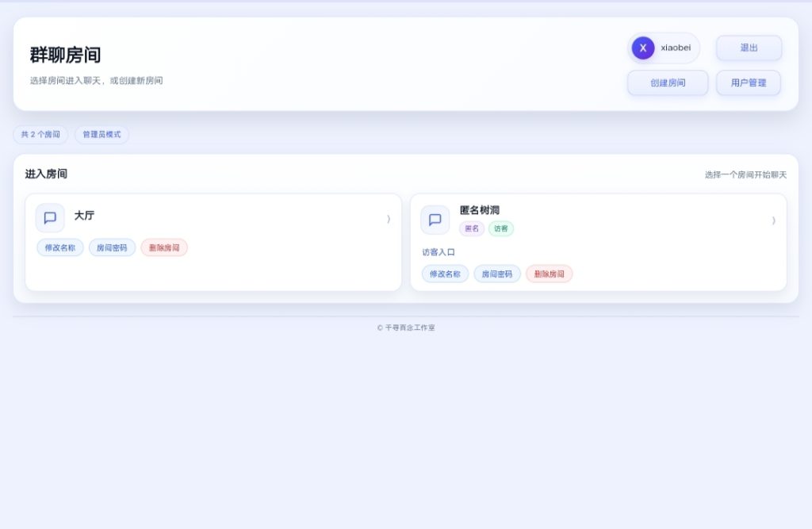This screenshot has height=529, width=812.
Task: Set password for 大厅 via 房间密码
Action: 112,247
